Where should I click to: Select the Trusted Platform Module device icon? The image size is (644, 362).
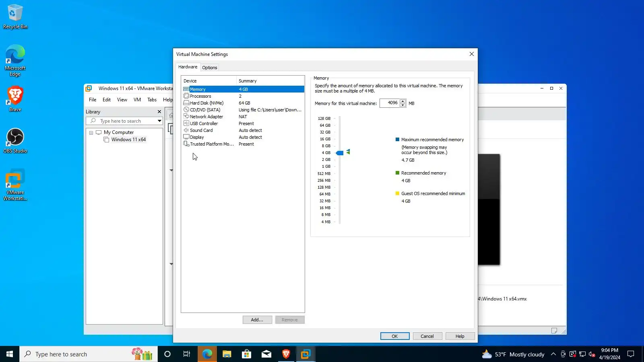click(x=186, y=144)
